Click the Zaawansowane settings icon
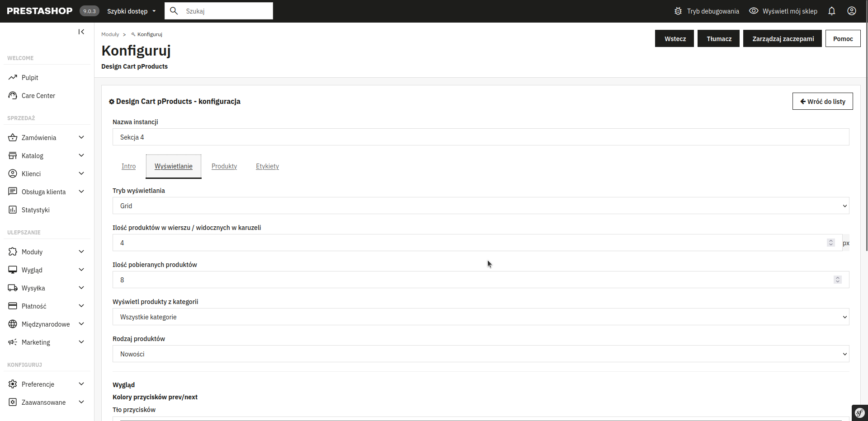Viewport: 868px width, 421px height. pyautogui.click(x=13, y=402)
